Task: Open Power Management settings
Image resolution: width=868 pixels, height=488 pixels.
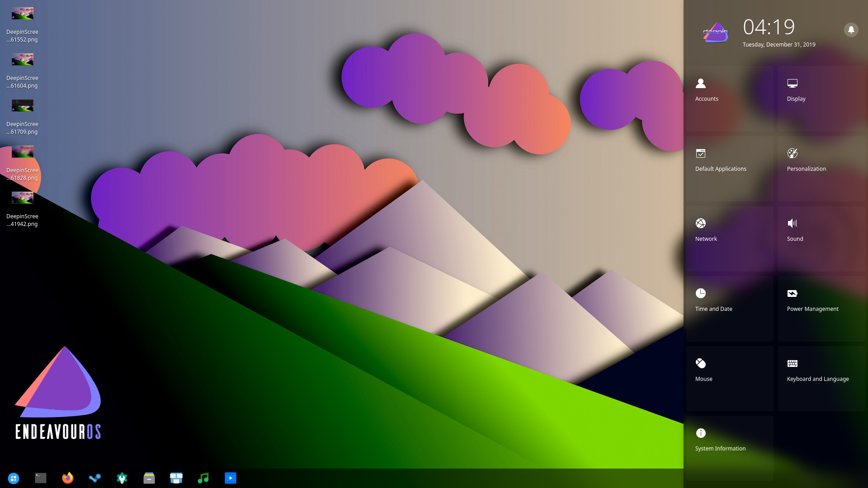Action: [x=821, y=309]
